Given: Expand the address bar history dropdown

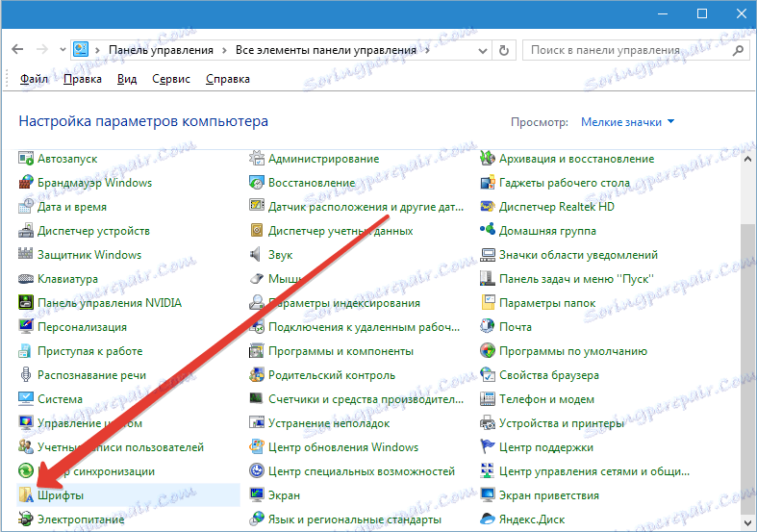Looking at the screenshot, I should point(482,51).
